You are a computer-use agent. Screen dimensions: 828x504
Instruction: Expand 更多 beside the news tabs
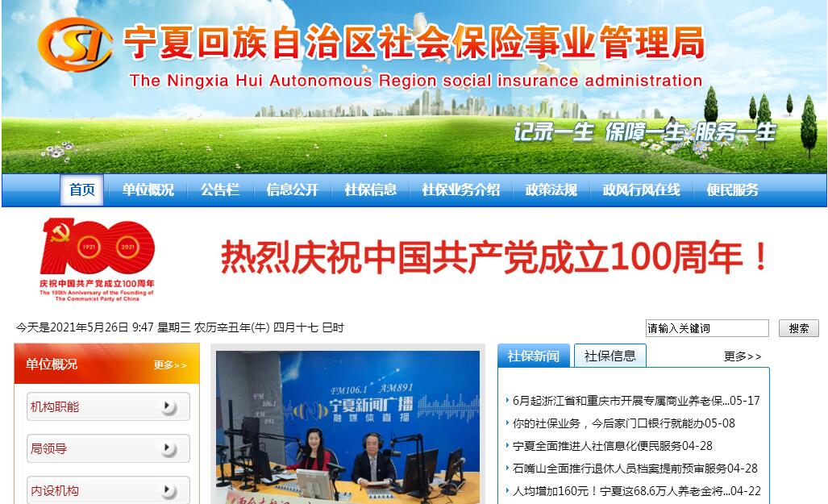(742, 356)
